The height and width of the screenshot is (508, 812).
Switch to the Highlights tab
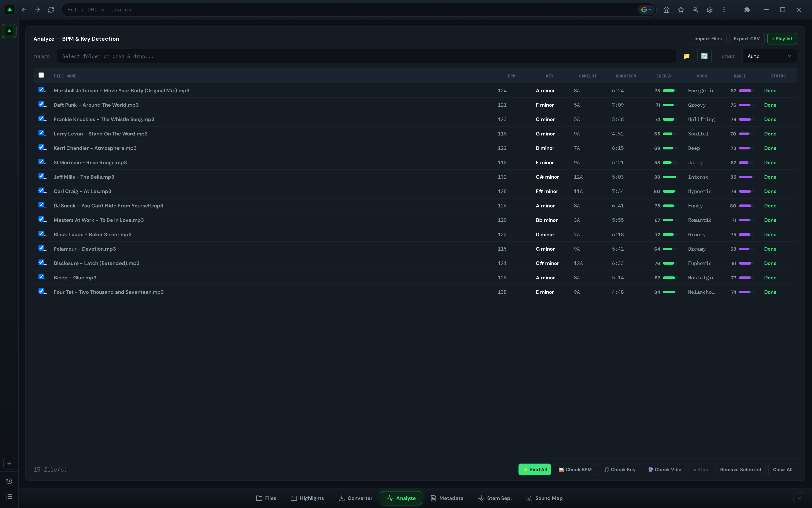(307, 498)
